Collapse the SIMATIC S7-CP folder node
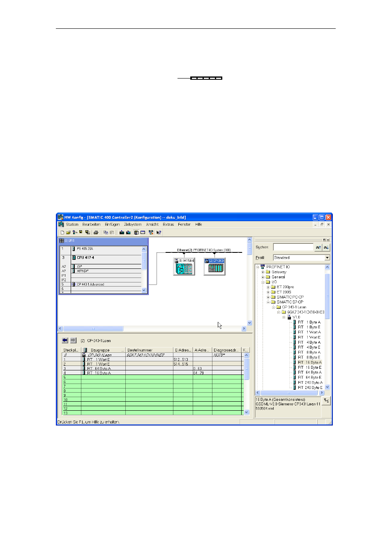The height and width of the screenshot is (555, 392). pos(268,302)
